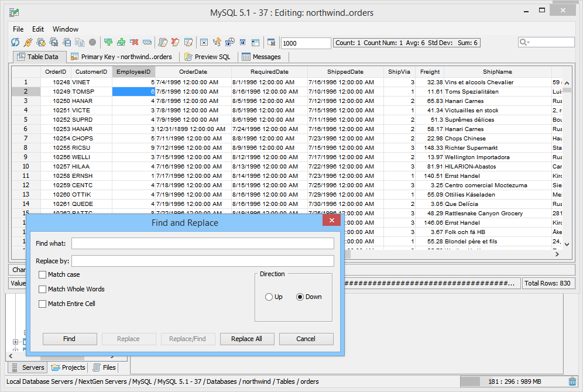This screenshot has height=392, width=583.
Task: Open the Window menu
Action: pos(66,29)
